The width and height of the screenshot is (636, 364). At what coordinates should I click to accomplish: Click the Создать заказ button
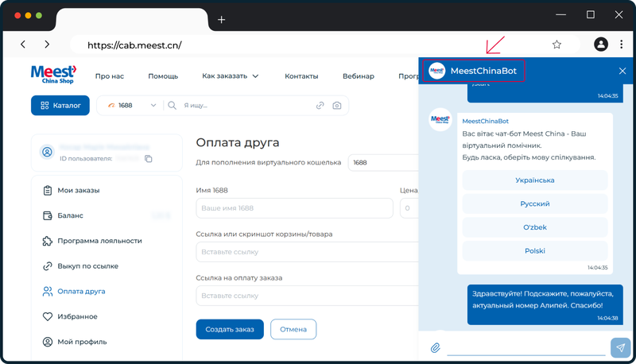(x=230, y=329)
